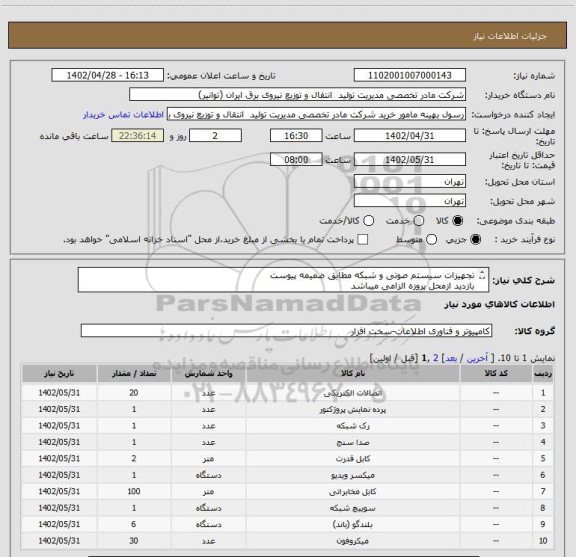
Task: Click the کد کالا column header
Action: [x=496, y=373]
